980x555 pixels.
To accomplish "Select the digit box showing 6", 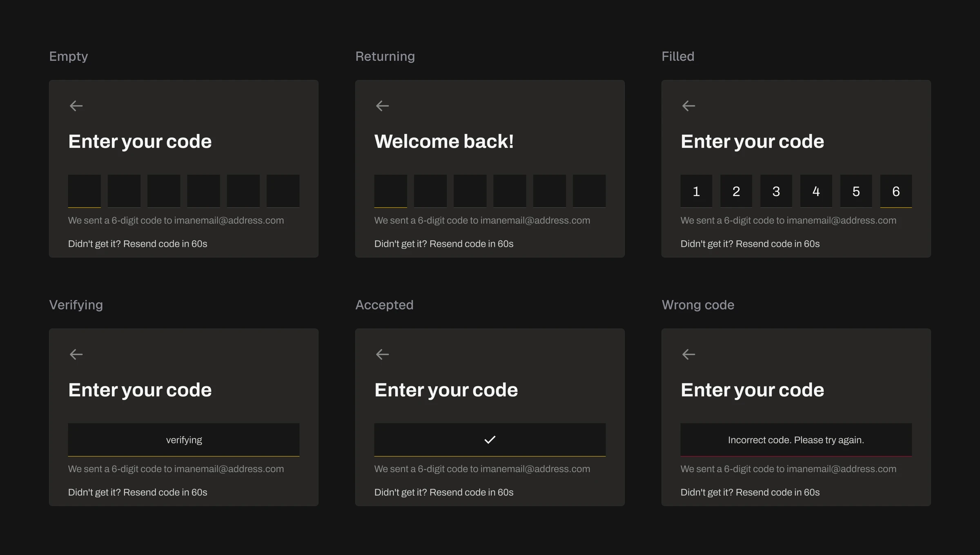I will tap(896, 191).
